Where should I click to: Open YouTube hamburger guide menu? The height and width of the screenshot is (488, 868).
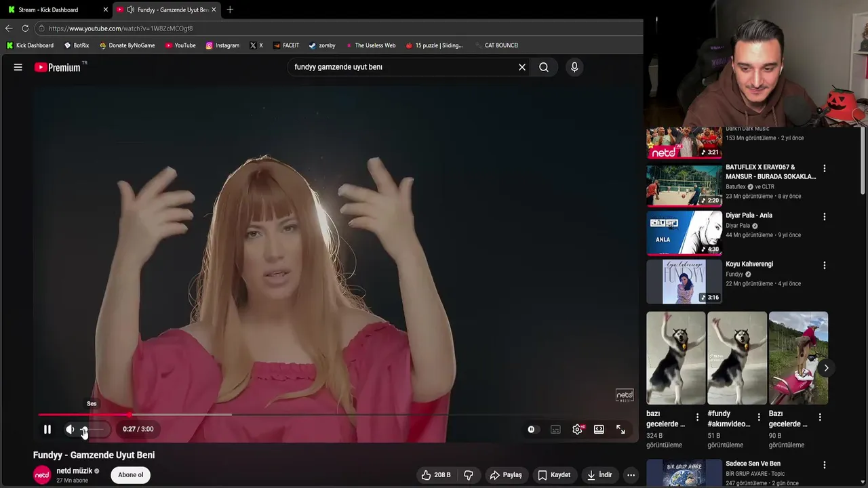[18, 67]
